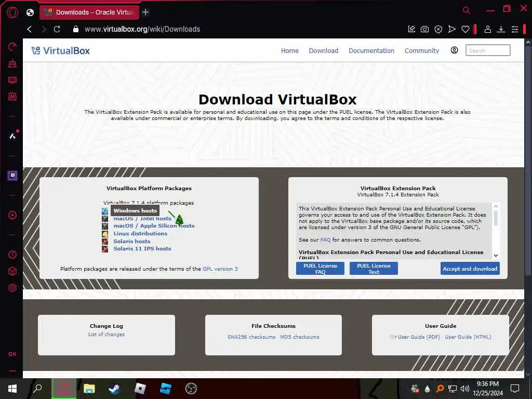This screenshot has width=532, height=399.
Task: Click the padlock site security icon
Action: (x=76, y=29)
